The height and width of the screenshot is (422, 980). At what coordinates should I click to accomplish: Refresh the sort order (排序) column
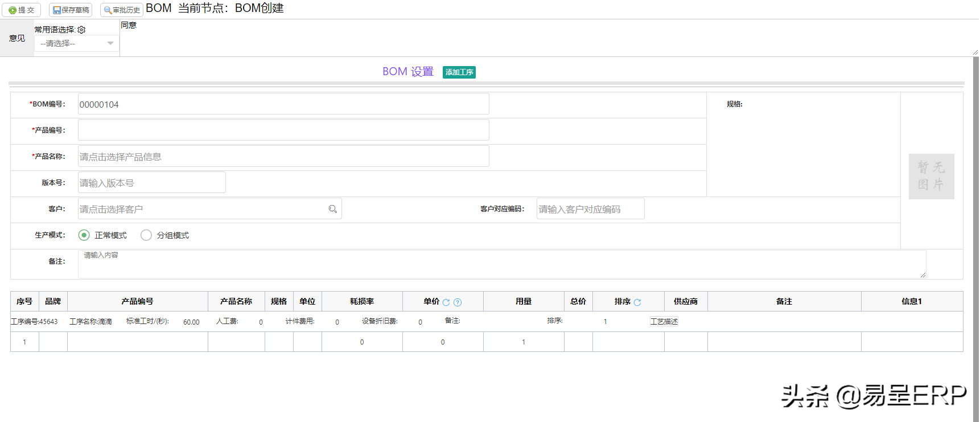(637, 302)
